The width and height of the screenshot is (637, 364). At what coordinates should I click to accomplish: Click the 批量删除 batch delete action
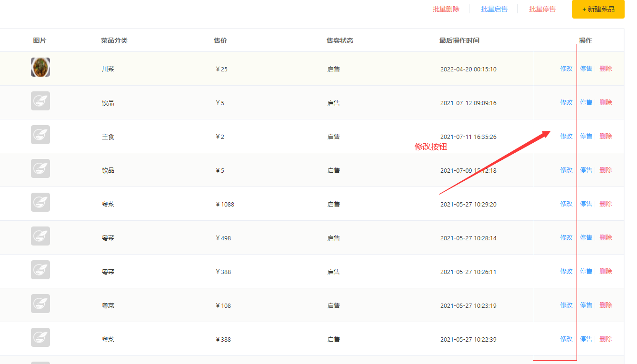(x=445, y=9)
